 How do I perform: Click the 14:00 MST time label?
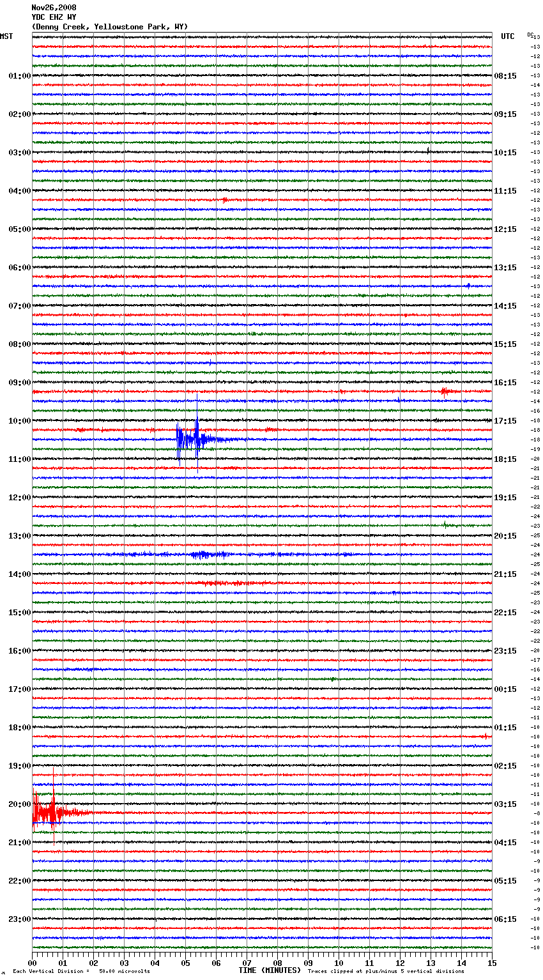pos(19,574)
